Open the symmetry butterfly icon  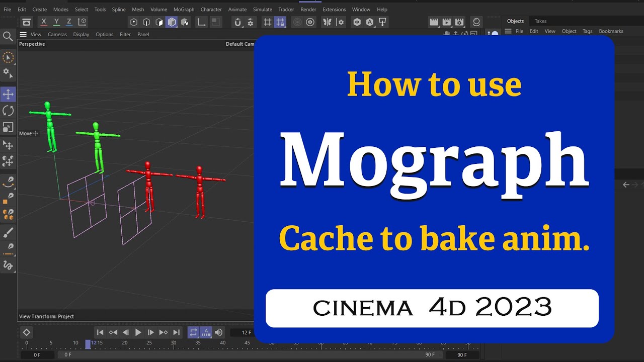click(328, 22)
